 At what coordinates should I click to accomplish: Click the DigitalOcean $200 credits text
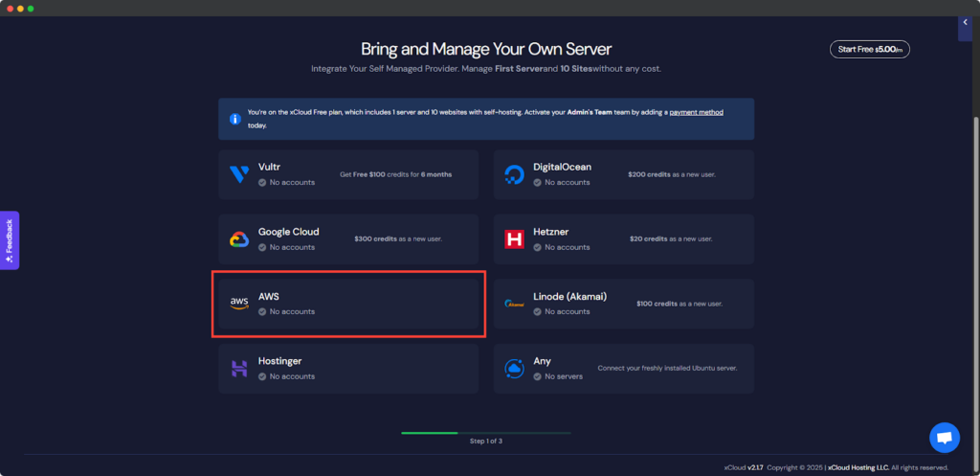[671, 174]
